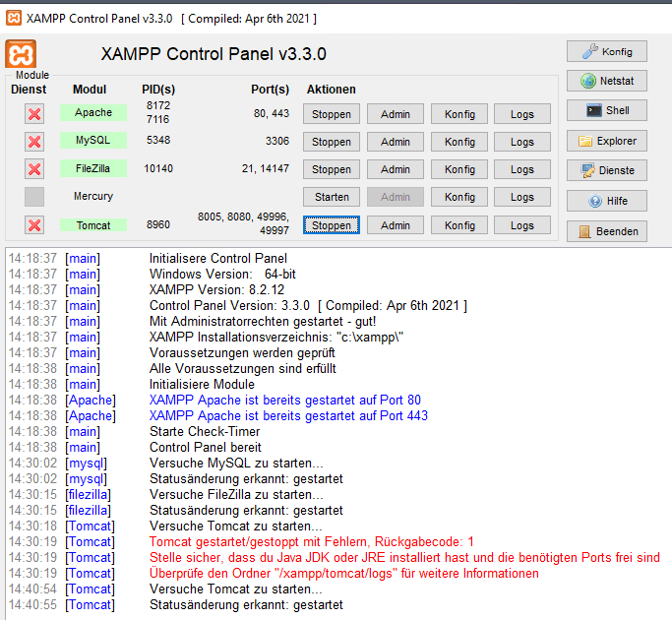Open Apache Konfig menu

coord(459,114)
